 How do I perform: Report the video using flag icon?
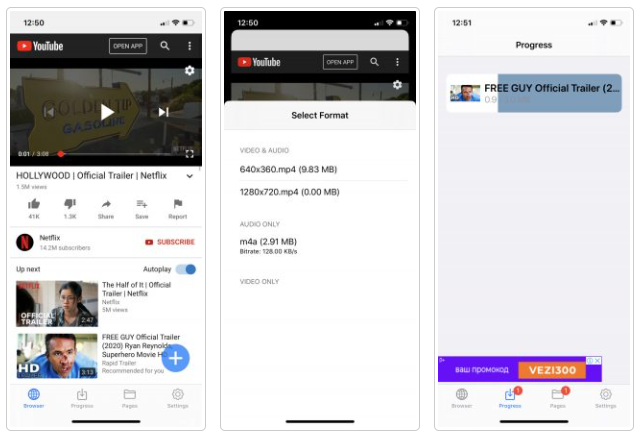[x=178, y=204]
